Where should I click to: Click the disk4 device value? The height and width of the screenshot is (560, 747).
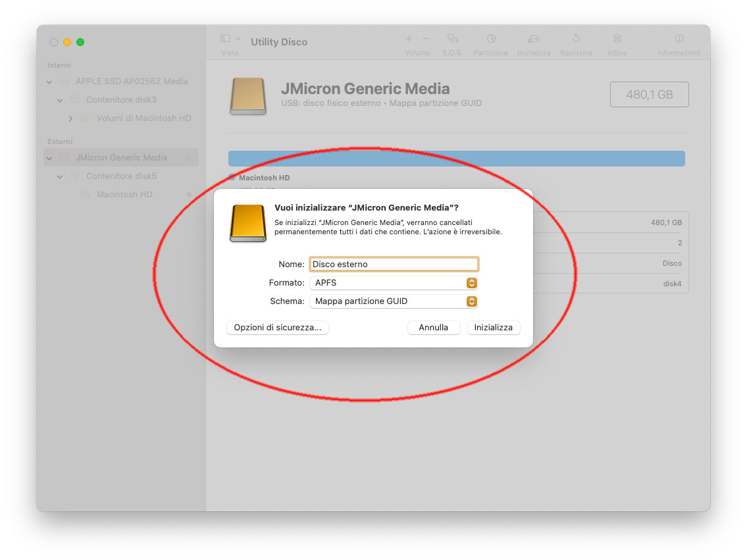(x=672, y=284)
